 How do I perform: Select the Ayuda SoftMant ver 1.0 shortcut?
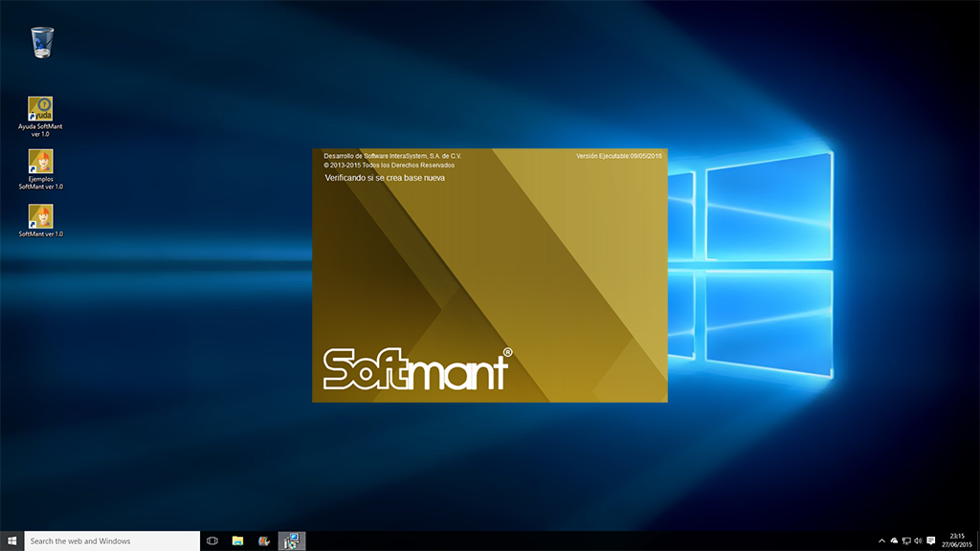(40, 109)
